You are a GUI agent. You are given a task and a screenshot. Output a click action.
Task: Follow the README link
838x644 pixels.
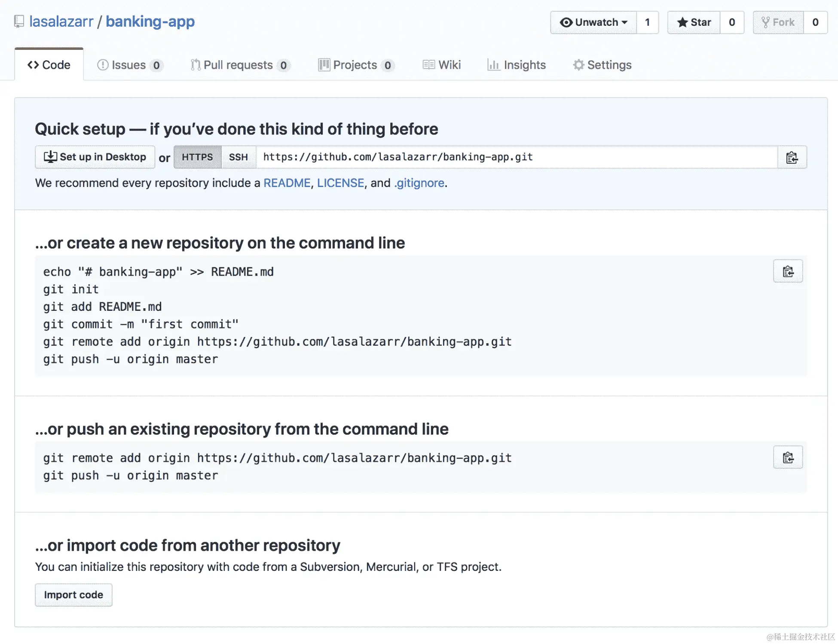(x=287, y=183)
